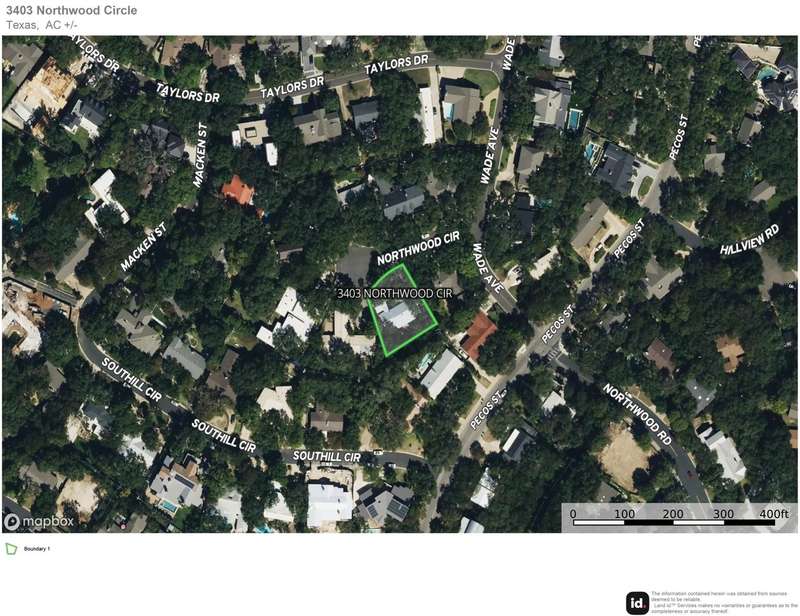Select the 3403 NORTHWOOD CIR parcel label

coord(397,292)
